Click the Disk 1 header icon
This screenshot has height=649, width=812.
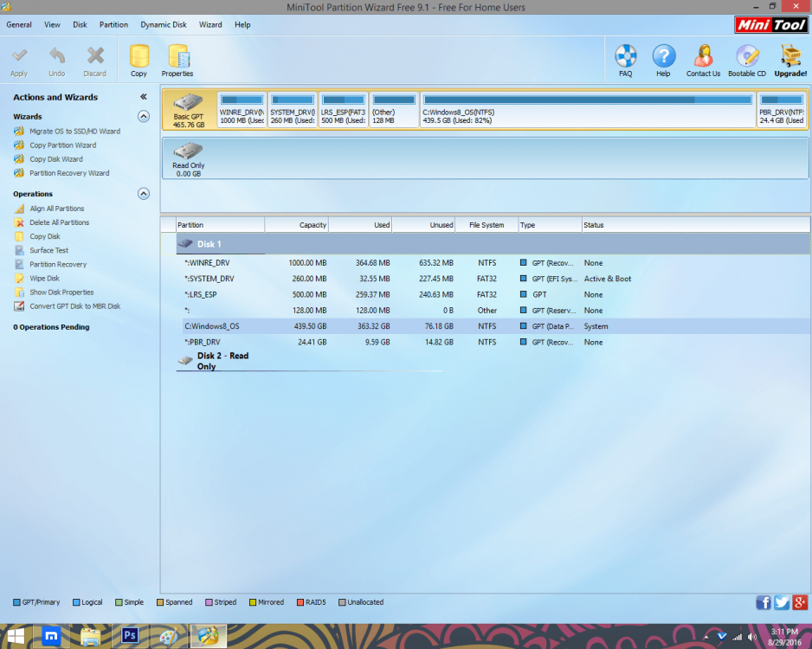185,243
